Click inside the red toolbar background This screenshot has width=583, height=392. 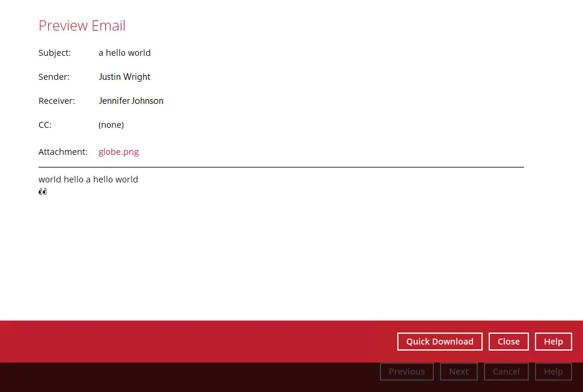(x=180, y=341)
